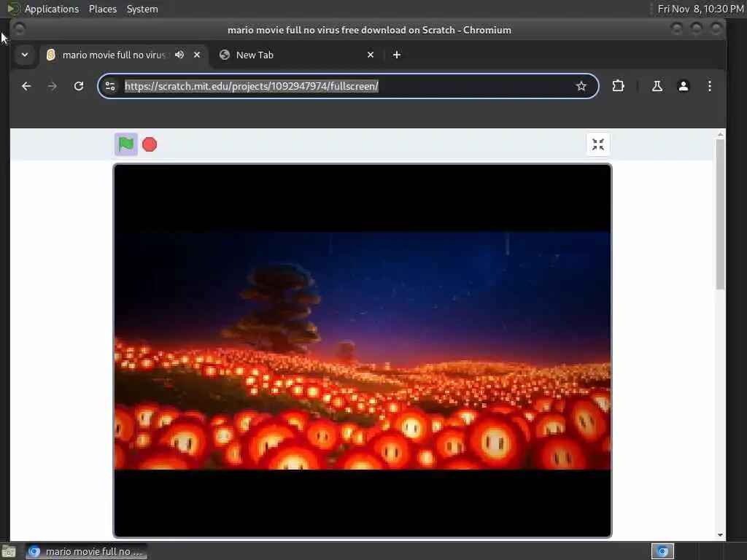
Task: Open site information icon in address bar
Action: (110, 86)
